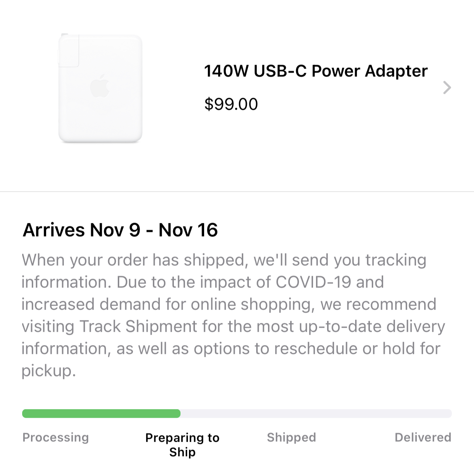Click the word tracking in the description
The image size is (474, 476).
click(396, 260)
